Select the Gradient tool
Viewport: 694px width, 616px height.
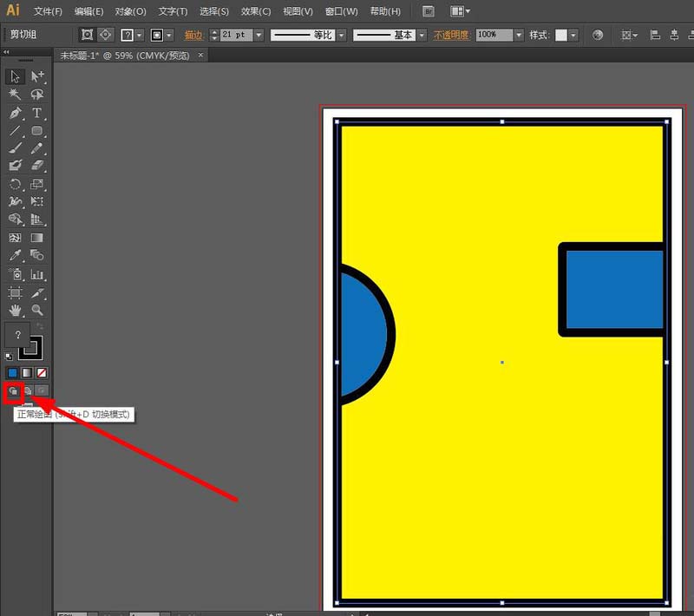coord(37,238)
